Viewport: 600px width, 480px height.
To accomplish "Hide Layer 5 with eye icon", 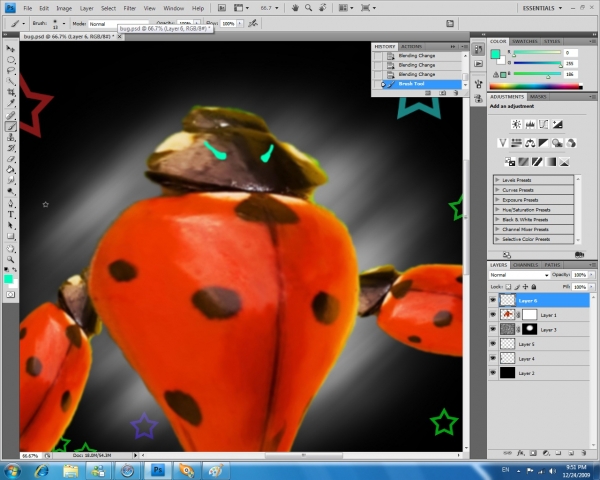I will (x=493, y=344).
